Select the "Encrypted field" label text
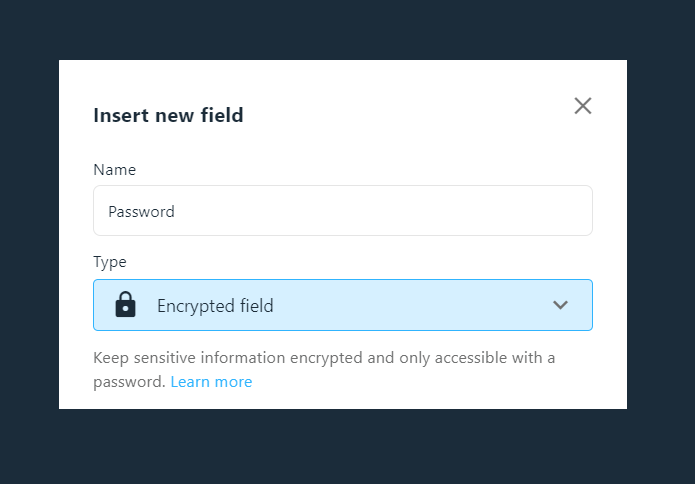This screenshot has height=484, width=695. [215, 306]
